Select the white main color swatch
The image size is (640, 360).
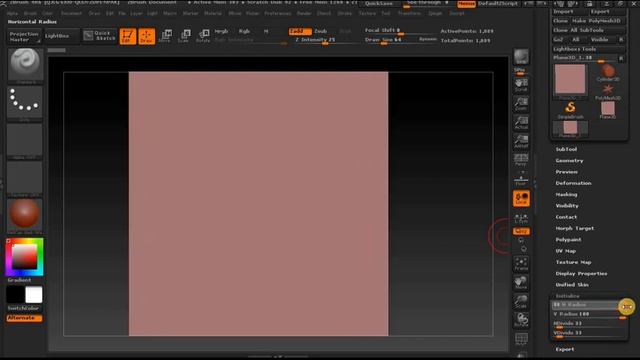33,295
